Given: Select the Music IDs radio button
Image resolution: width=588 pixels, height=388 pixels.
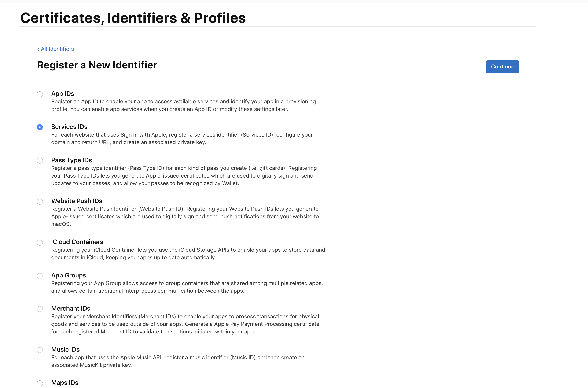Looking at the screenshot, I should pos(40,350).
